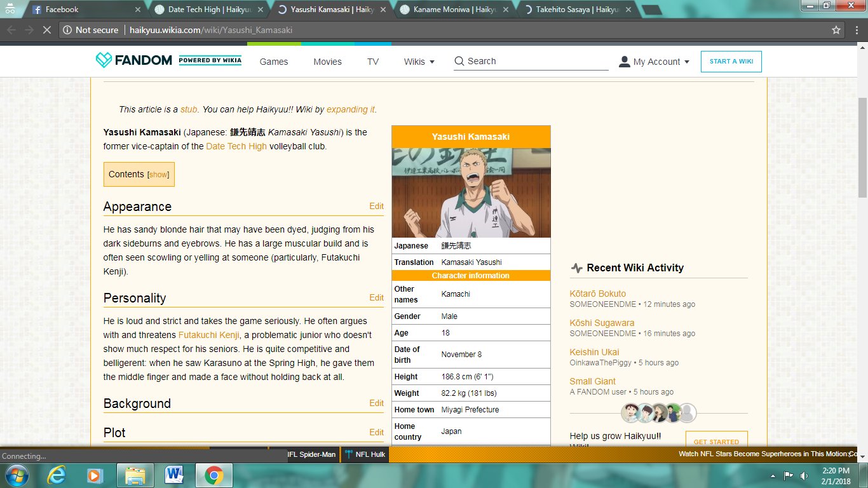This screenshot has height=488, width=868.
Task: Show hidden system tray icons
Action: coord(773,475)
